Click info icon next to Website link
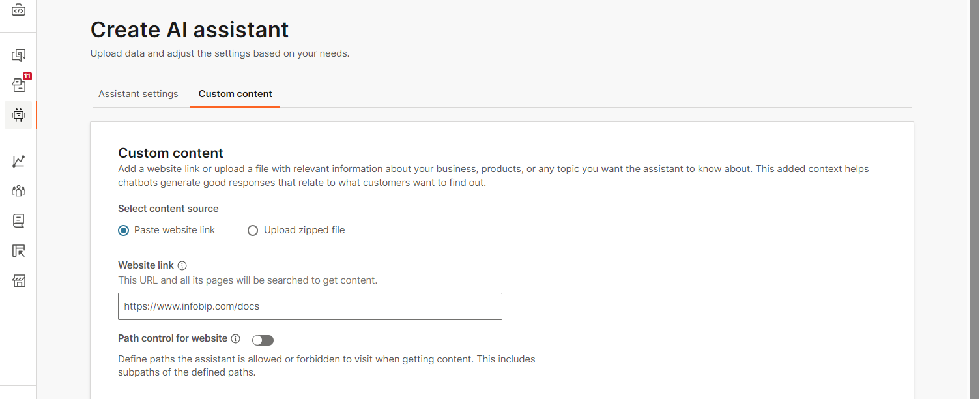The height and width of the screenshot is (399, 980). (182, 266)
